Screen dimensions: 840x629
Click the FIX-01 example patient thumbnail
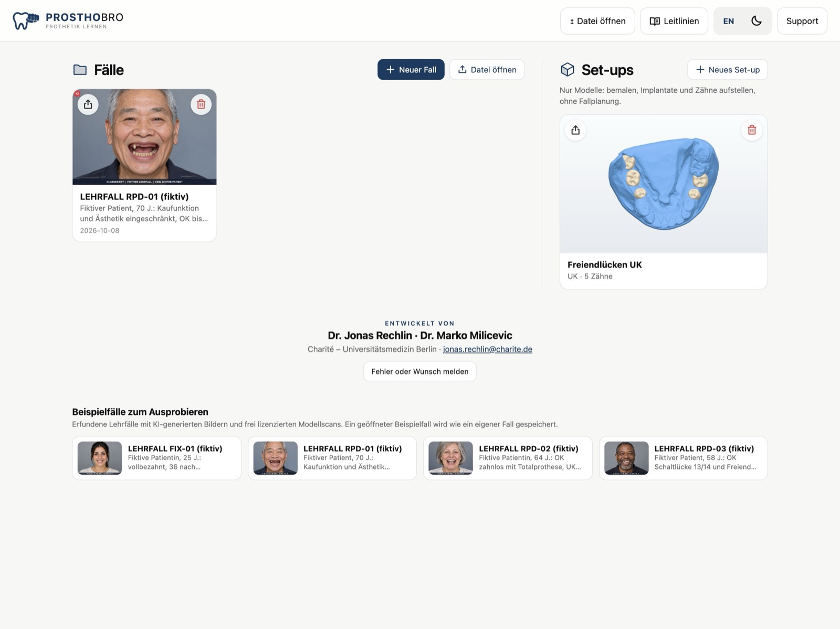[x=100, y=458]
